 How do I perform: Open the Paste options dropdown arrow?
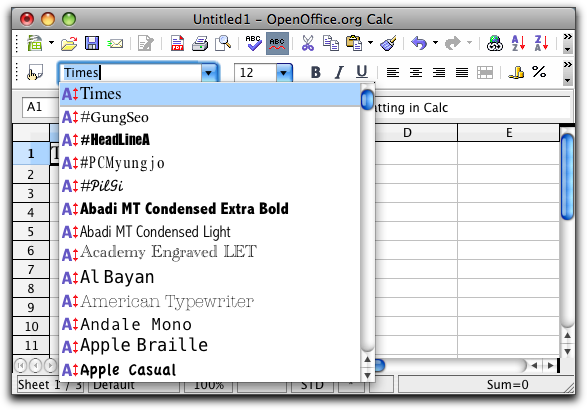pos(370,43)
